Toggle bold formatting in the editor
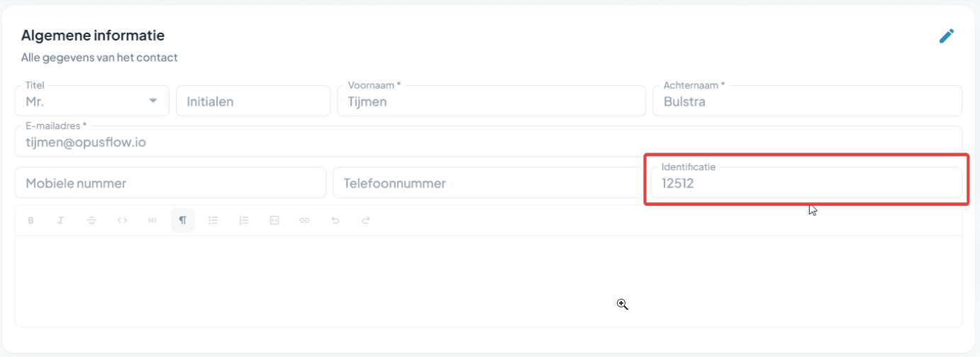This screenshot has width=980, height=357. 30,221
